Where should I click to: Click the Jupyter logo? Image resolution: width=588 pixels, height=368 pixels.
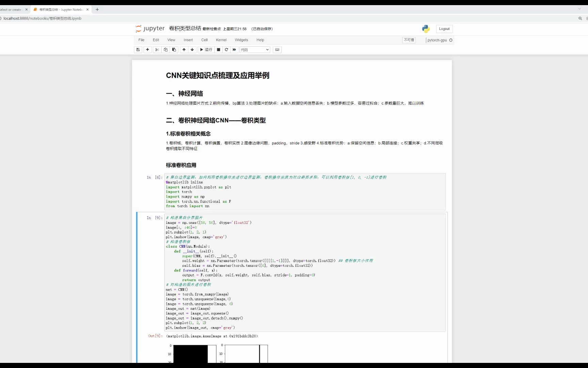[x=150, y=29]
